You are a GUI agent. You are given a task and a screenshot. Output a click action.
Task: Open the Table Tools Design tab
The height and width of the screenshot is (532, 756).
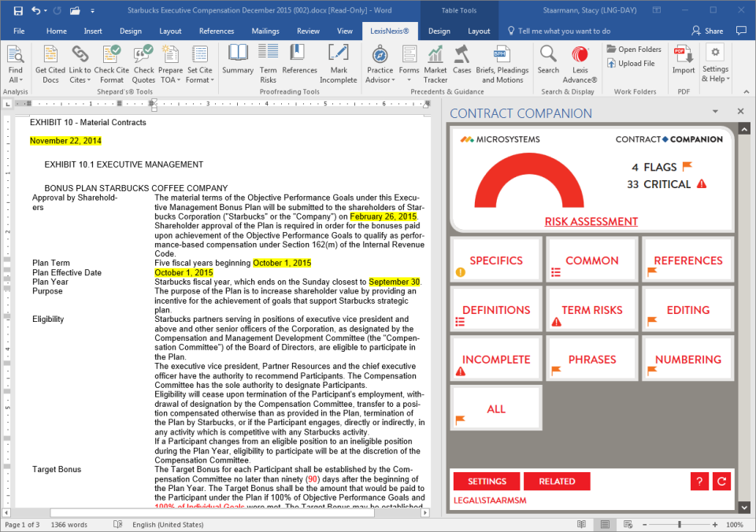439,31
